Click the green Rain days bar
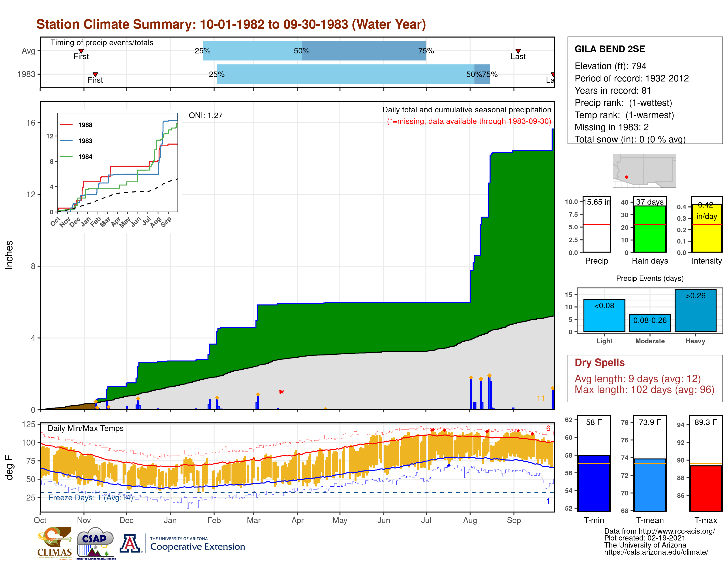This screenshot has height=563, width=728. [650, 229]
